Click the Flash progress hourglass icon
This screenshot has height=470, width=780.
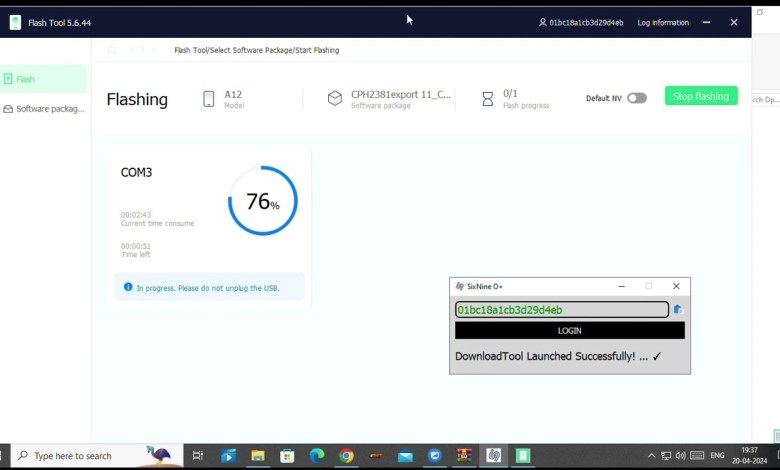[x=487, y=99]
